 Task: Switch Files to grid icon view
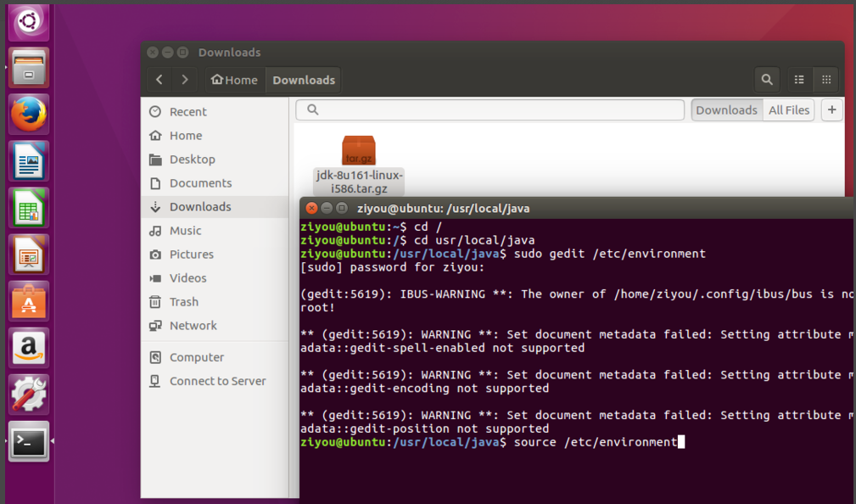tap(826, 80)
